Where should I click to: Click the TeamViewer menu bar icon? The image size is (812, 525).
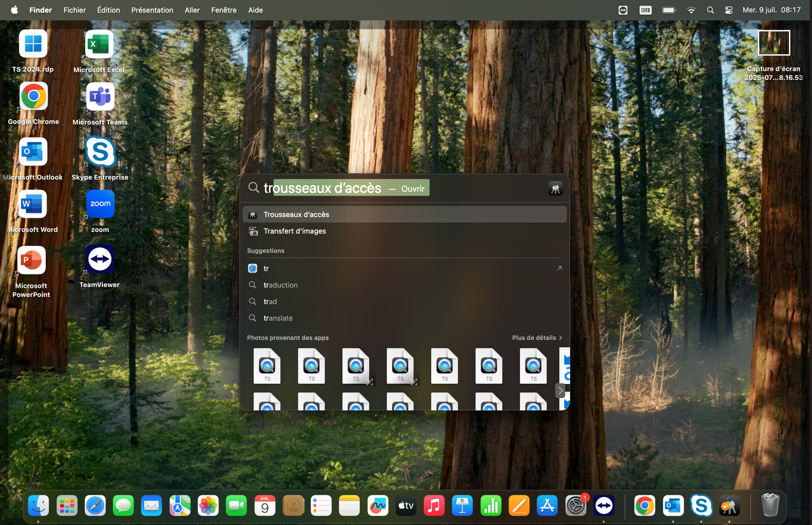coord(622,10)
